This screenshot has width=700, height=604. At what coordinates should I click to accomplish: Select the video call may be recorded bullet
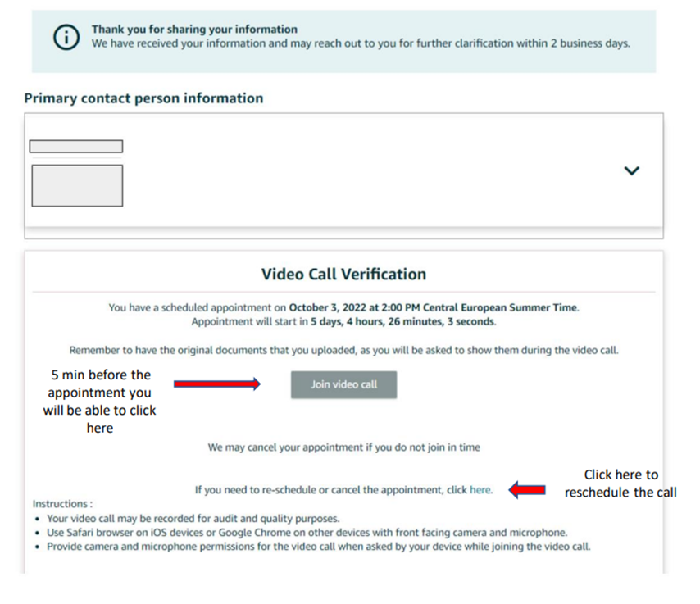pos(193,518)
